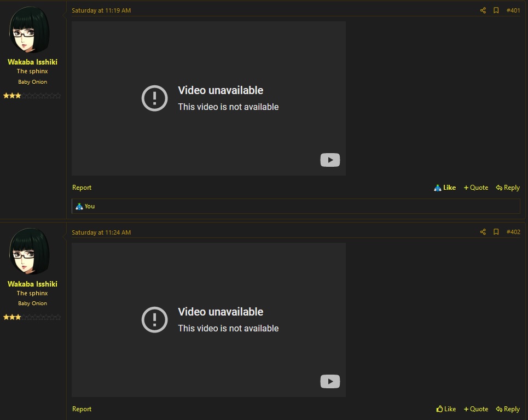
Task: Unlike post #401 via Like toggle
Action: point(445,188)
